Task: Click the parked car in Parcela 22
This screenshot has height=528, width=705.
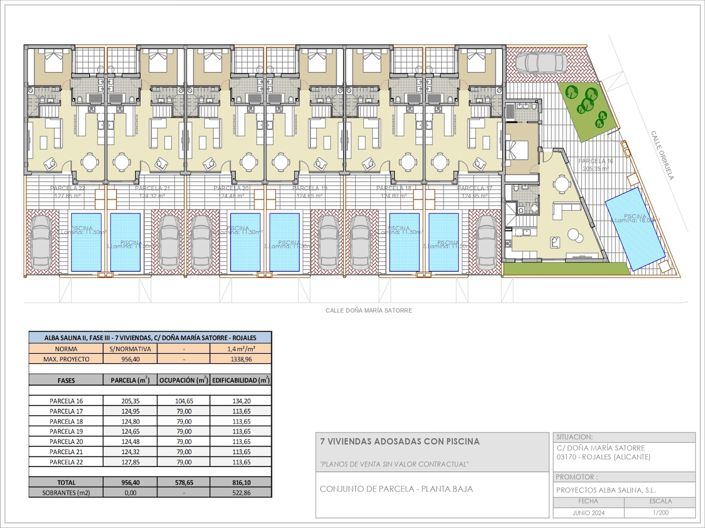Action: [42, 243]
